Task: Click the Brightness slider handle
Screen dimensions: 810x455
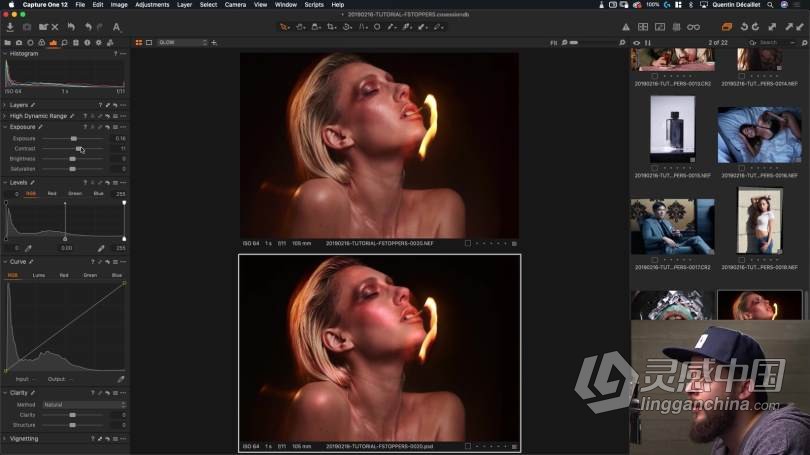Action: pyautogui.click(x=72, y=159)
